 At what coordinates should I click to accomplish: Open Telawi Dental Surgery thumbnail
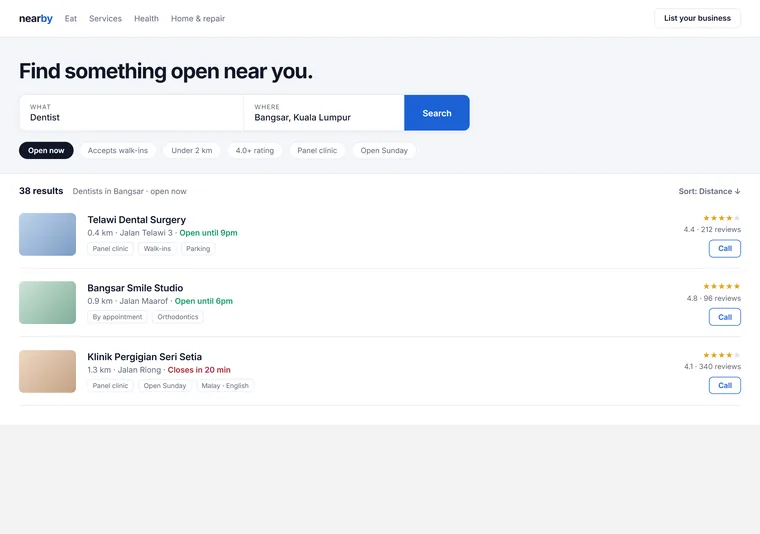(x=48, y=234)
